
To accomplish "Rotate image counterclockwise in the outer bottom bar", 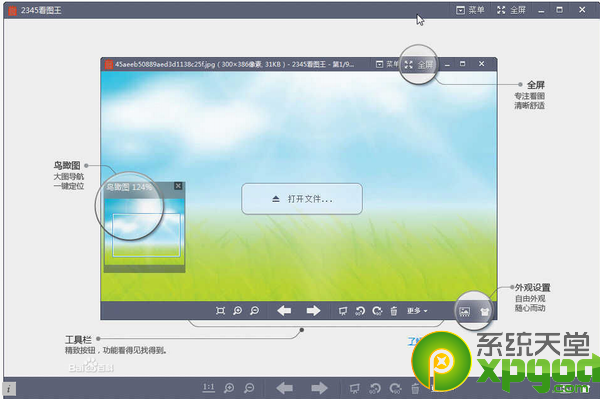I will [x=375, y=389].
